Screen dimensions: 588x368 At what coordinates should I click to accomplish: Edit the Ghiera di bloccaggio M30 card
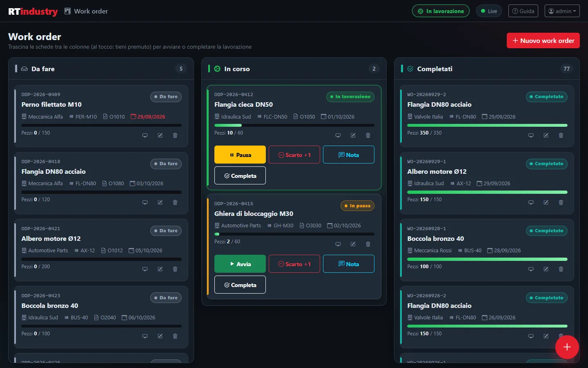click(353, 244)
